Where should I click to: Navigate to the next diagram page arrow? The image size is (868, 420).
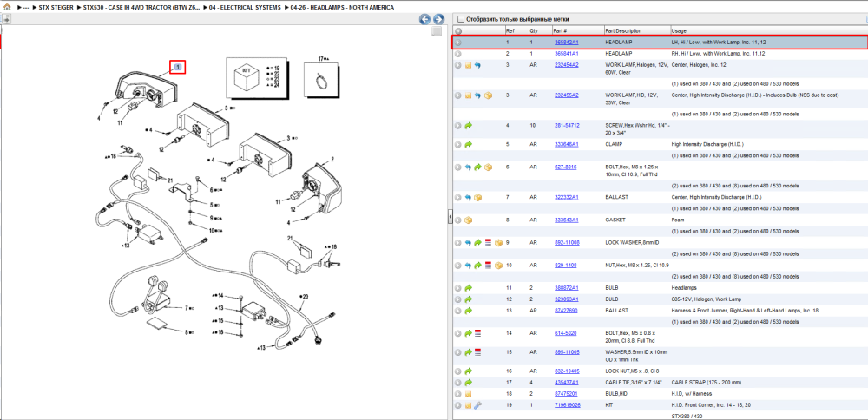[438, 19]
